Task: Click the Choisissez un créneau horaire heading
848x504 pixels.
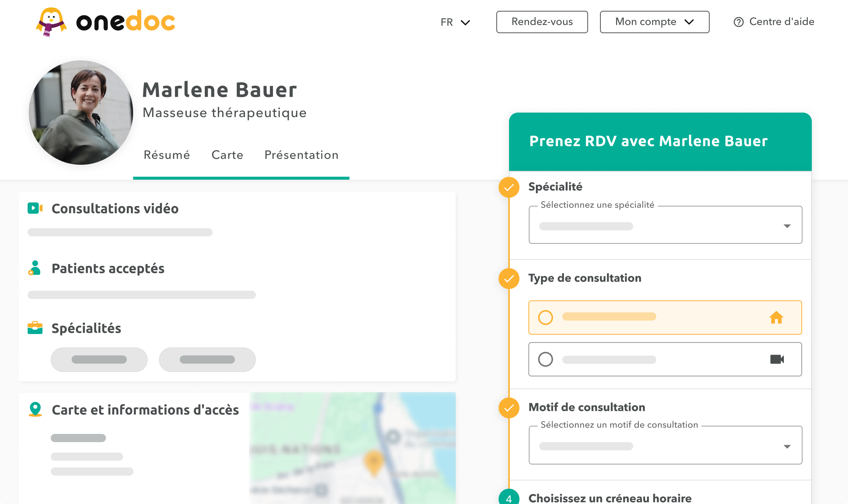Action: 610,498
